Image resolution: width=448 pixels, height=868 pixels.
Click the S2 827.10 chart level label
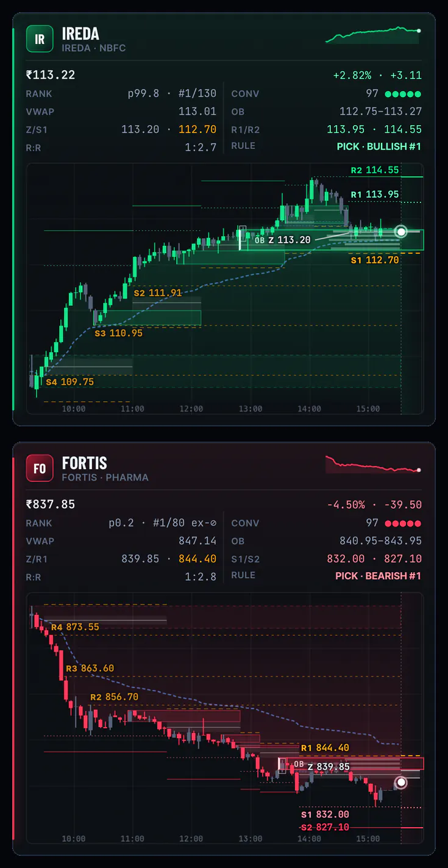coord(325,827)
